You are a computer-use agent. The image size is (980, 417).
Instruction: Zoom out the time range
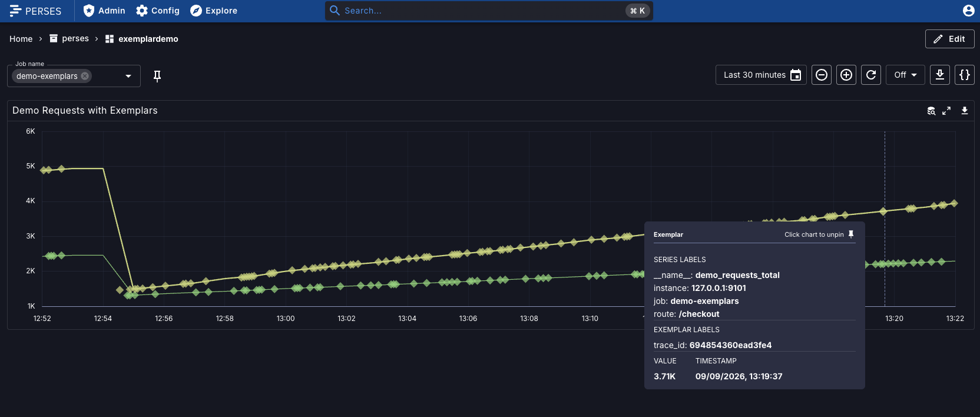[x=822, y=75]
